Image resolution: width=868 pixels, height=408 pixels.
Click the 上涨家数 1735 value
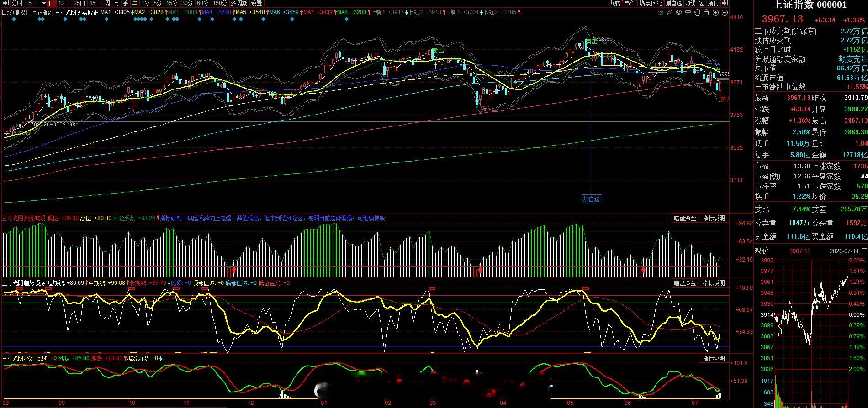click(860, 167)
